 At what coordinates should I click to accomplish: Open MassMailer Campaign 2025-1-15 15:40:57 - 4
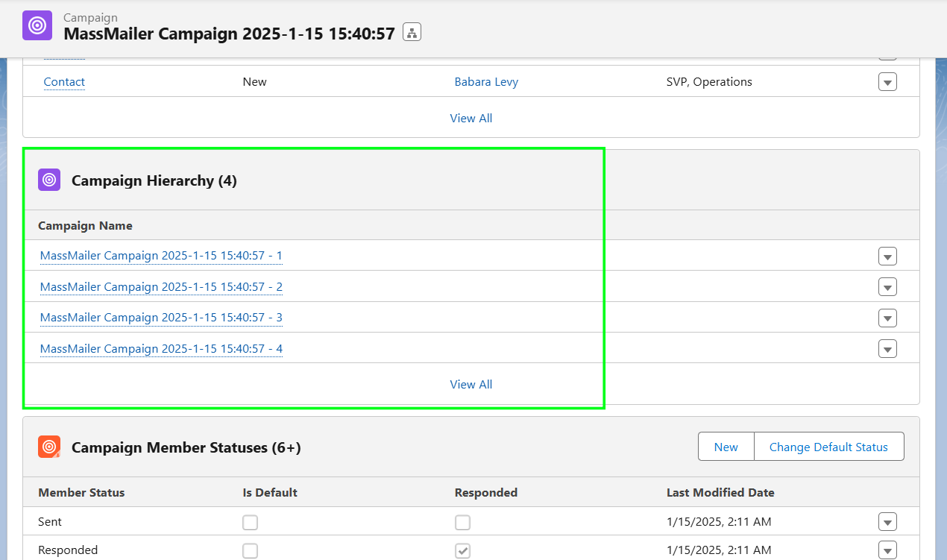tap(161, 349)
